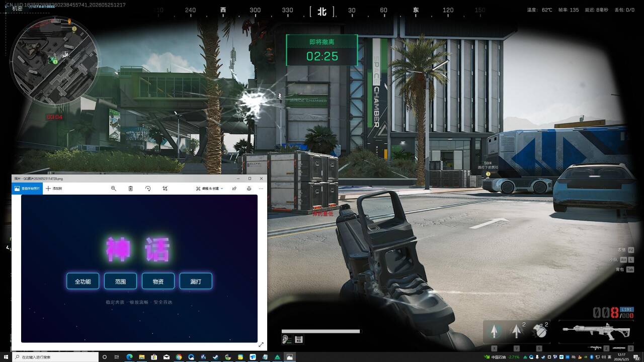Click the circular minimap in the game
Viewport: 644px width, 362px height.
click(x=55, y=61)
